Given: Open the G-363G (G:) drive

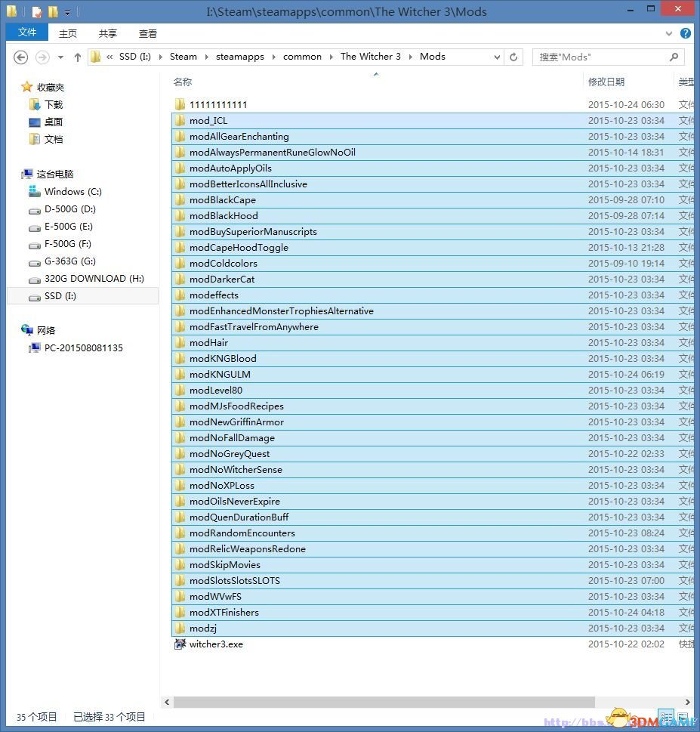Looking at the screenshot, I should pyautogui.click(x=70, y=261).
